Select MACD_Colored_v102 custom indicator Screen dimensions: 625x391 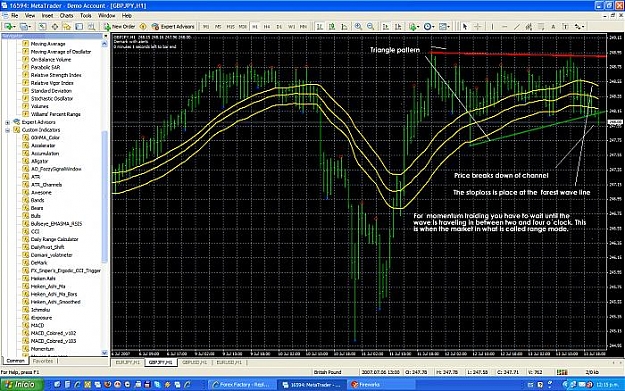click(x=53, y=333)
